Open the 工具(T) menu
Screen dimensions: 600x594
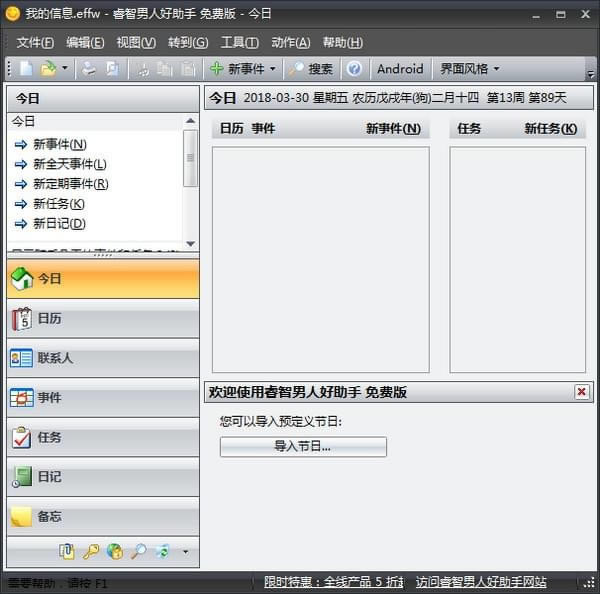point(240,42)
